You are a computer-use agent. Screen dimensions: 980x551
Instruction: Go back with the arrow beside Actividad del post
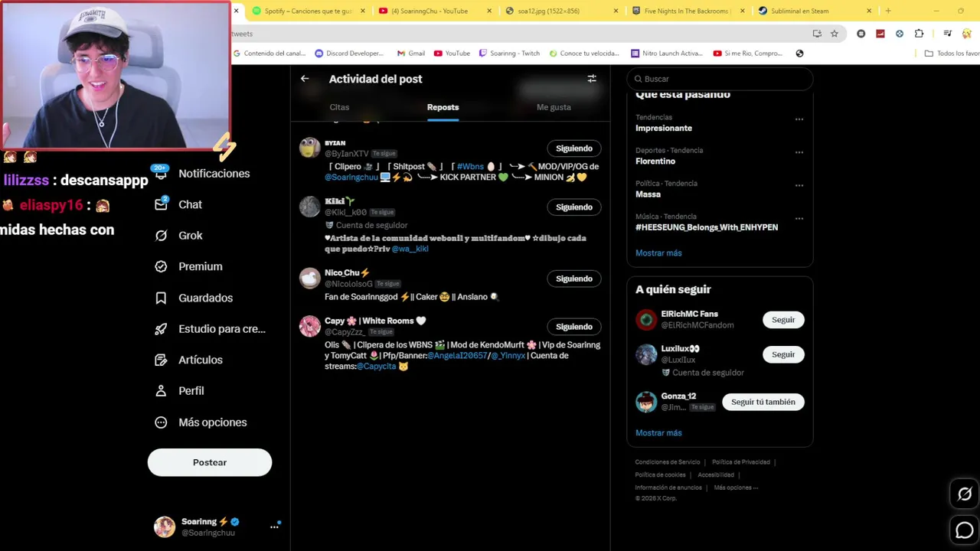coord(305,79)
